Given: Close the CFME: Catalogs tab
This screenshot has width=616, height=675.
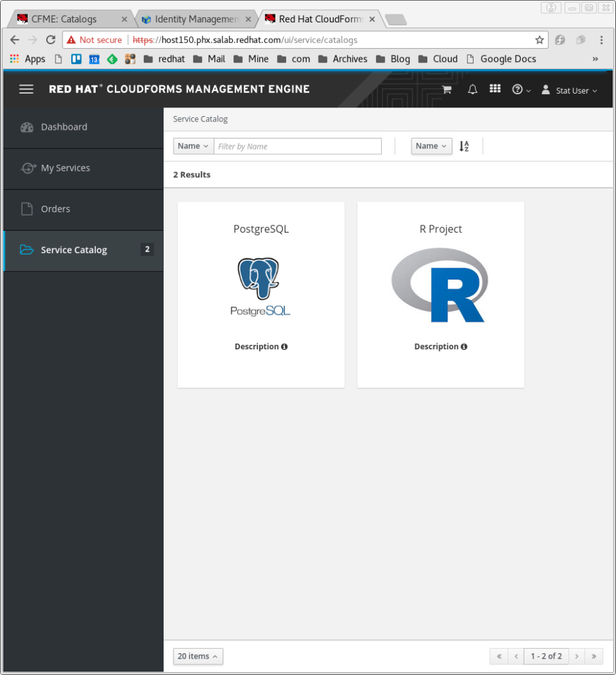Looking at the screenshot, I should click(125, 19).
